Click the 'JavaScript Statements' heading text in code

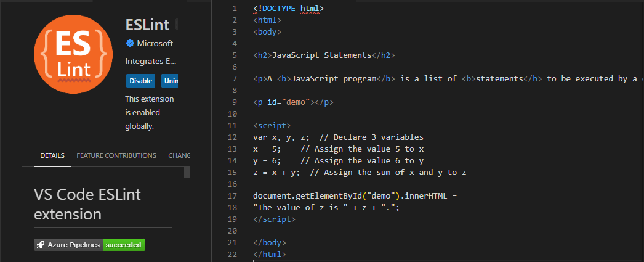(321, 55)
